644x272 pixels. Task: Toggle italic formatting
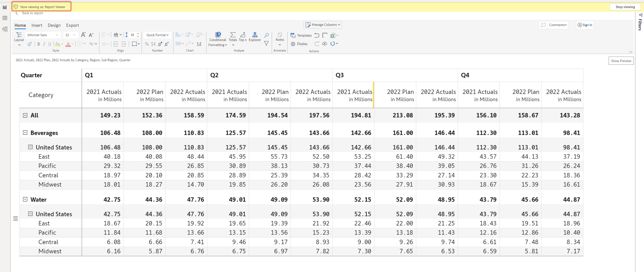point(44,44)
